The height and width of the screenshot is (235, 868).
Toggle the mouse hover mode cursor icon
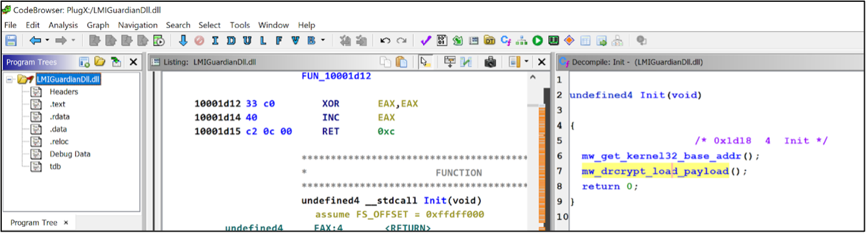(426, 62)
